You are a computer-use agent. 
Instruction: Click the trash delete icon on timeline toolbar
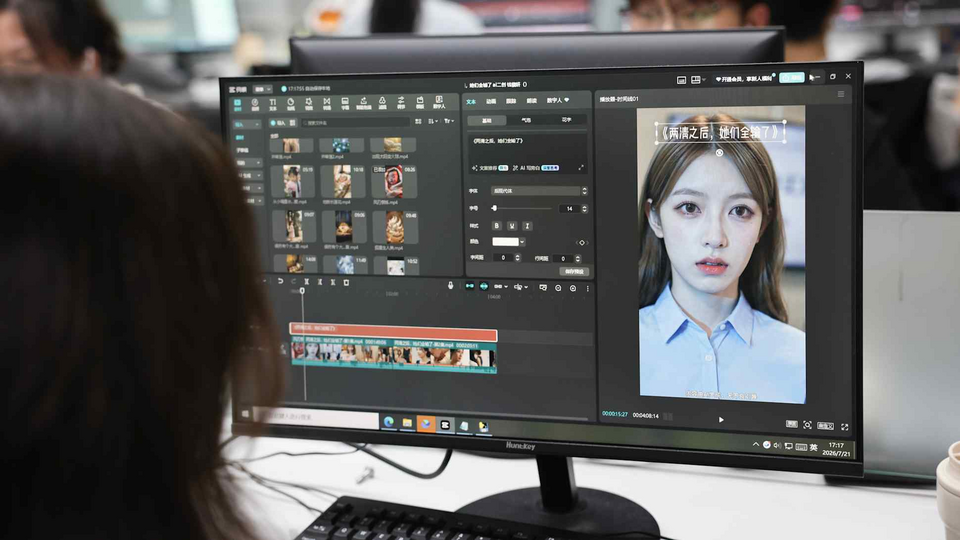[x=346, y=283]
